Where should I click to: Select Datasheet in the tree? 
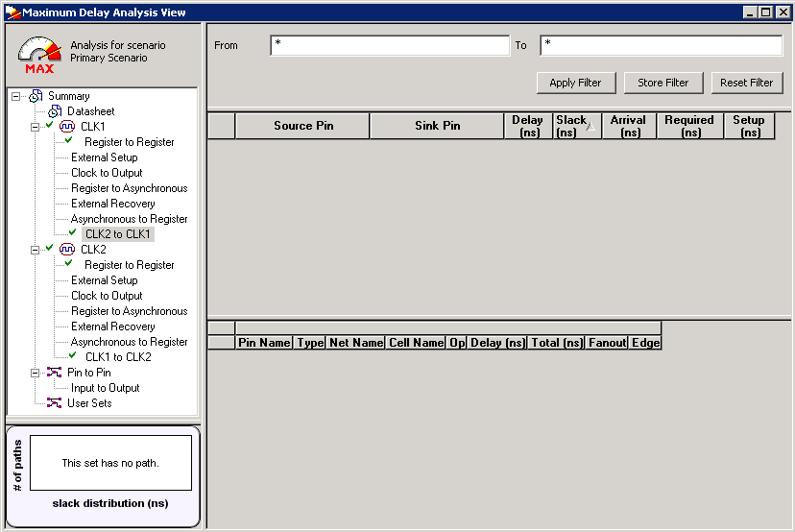click(x=91, y=111)
